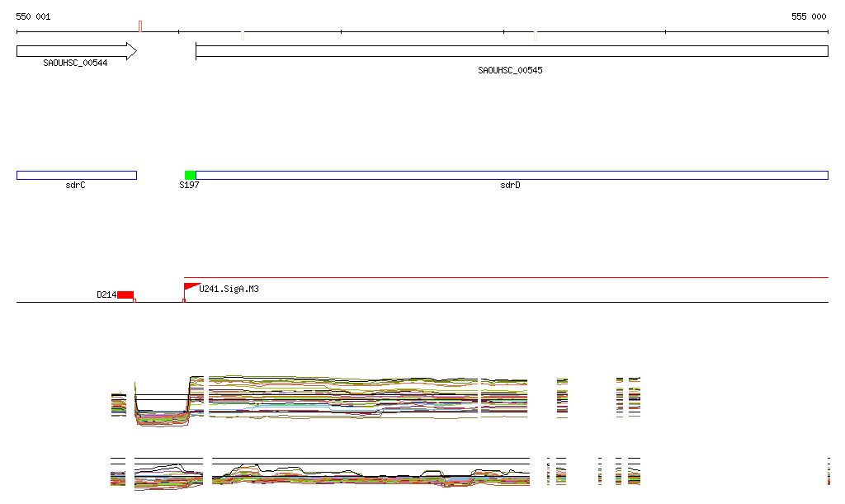Click the SAOUHSC_00544 label text
Image resolution: width=845 pixels, height=504 pixels.
tap(75, 63)
